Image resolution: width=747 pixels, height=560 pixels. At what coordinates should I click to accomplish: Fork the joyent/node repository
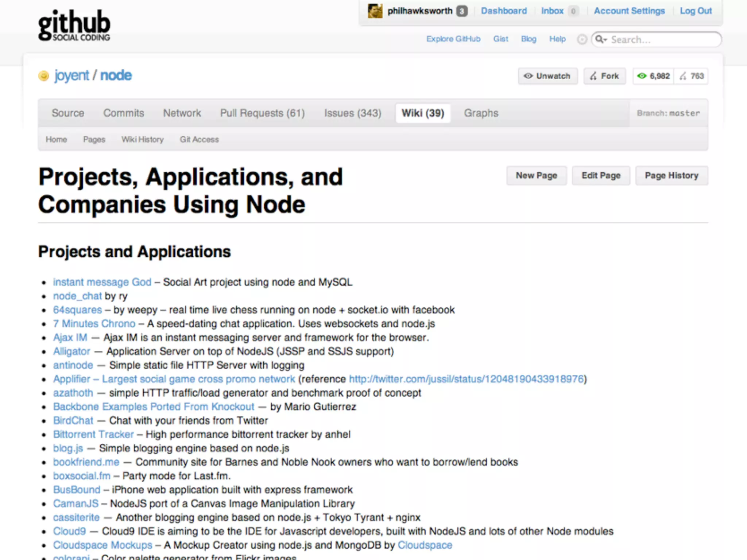point(604,76)
